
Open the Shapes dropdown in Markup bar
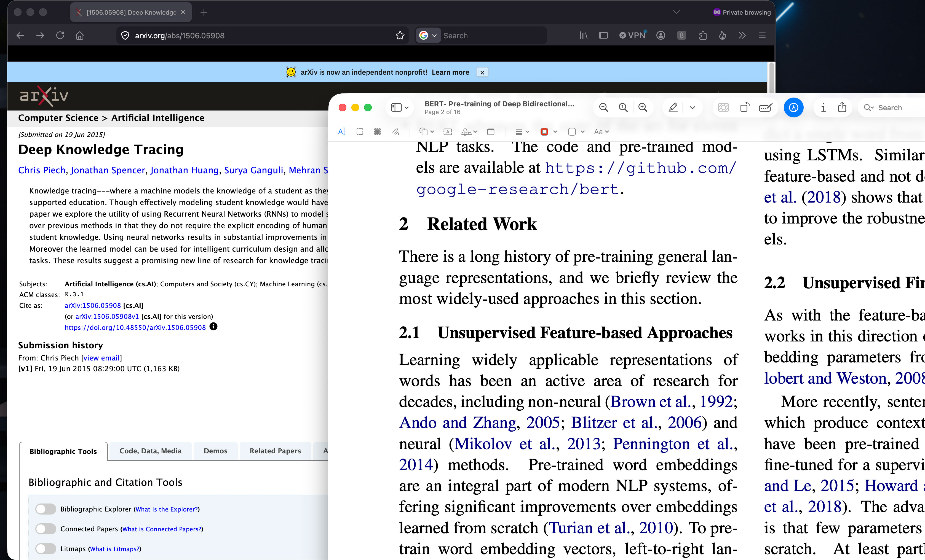point(427,132)
